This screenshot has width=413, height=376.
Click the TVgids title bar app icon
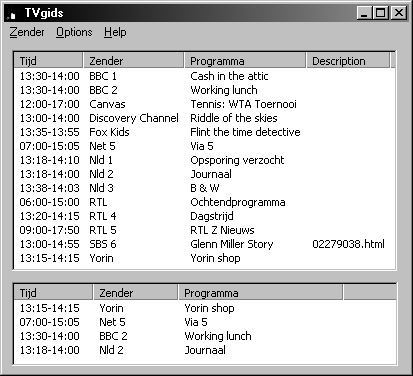12,13
